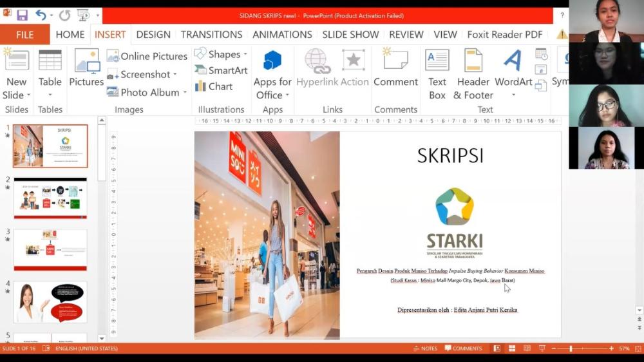Insert a new Comment

[395, 68]
